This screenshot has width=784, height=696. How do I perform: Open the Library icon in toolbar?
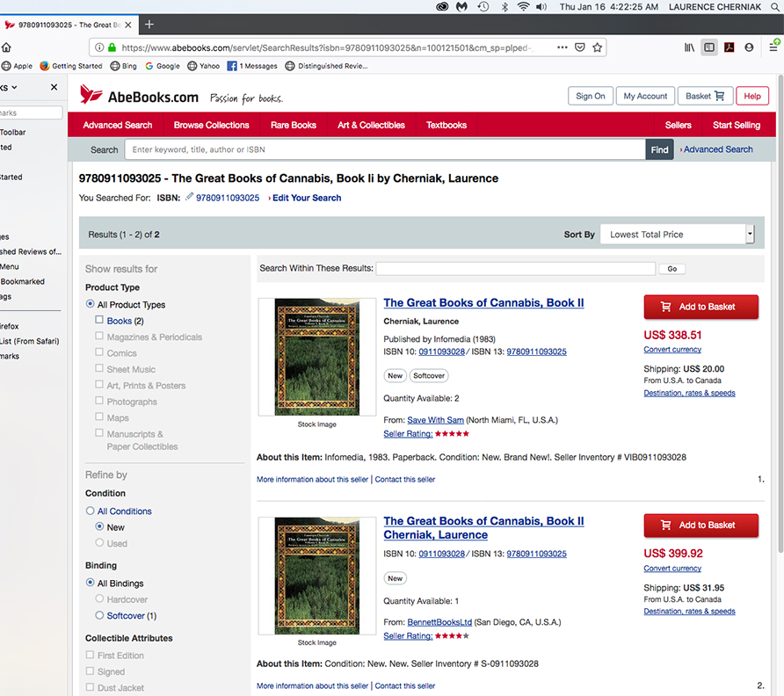click(689, 47)
